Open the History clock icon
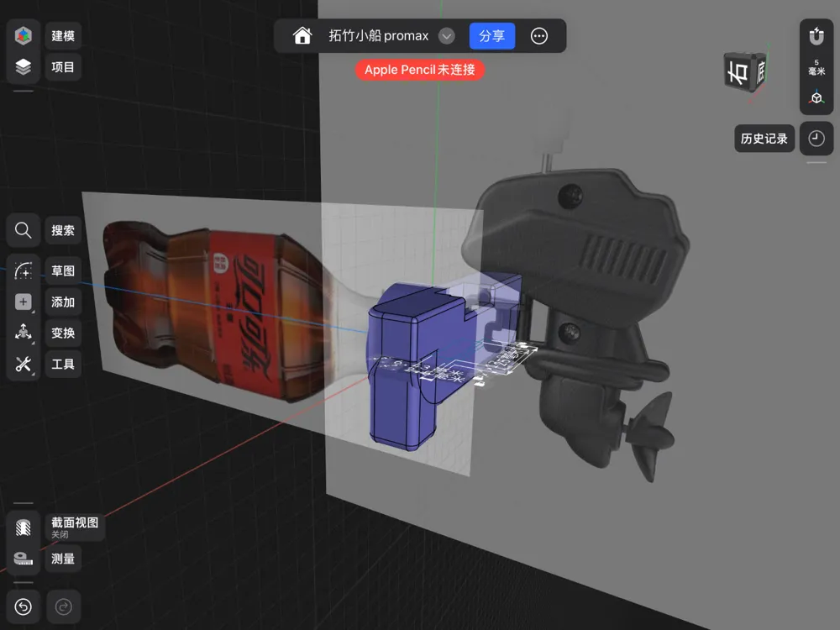The image size is (840, 630). coord(816,139)
